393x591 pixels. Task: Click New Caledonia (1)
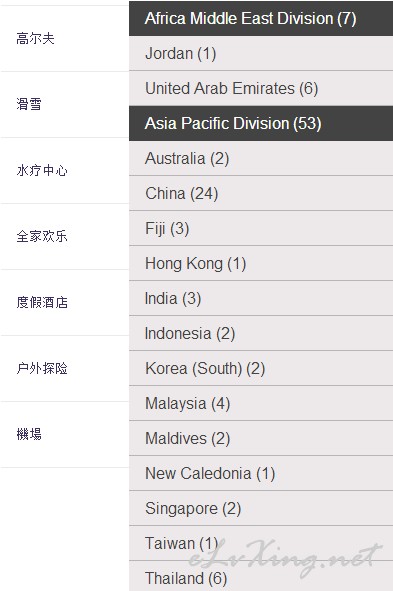coord(261,474)
